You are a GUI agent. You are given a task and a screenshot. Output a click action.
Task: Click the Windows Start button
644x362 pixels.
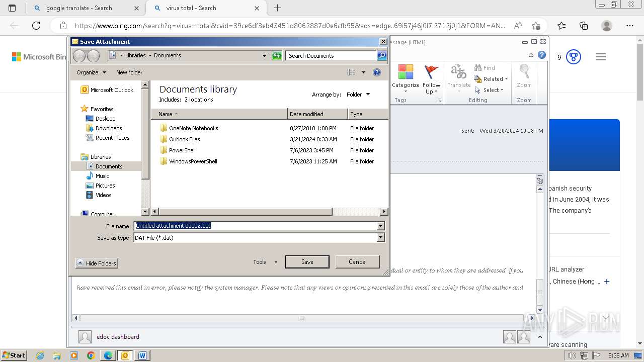(x=14, y=355)
